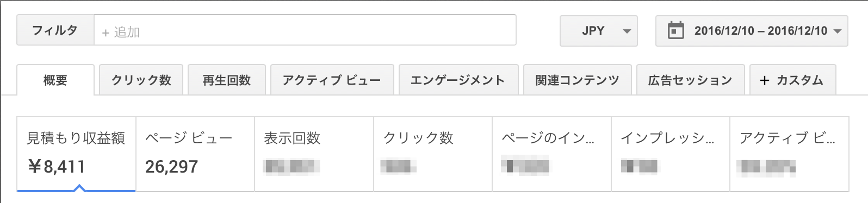This screenshot has width=868, height=203.
Task: Click the フィルタ button
Action: [55, 30]
